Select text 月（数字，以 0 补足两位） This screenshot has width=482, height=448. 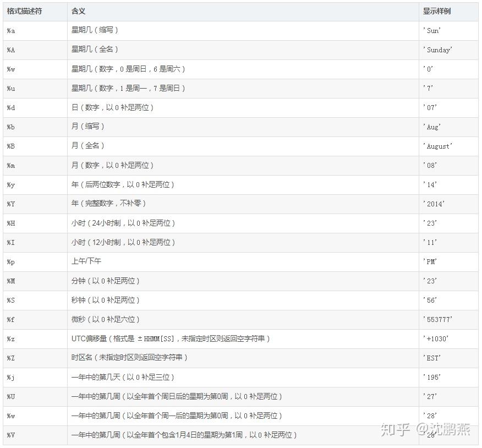click(x=112, y=165)
